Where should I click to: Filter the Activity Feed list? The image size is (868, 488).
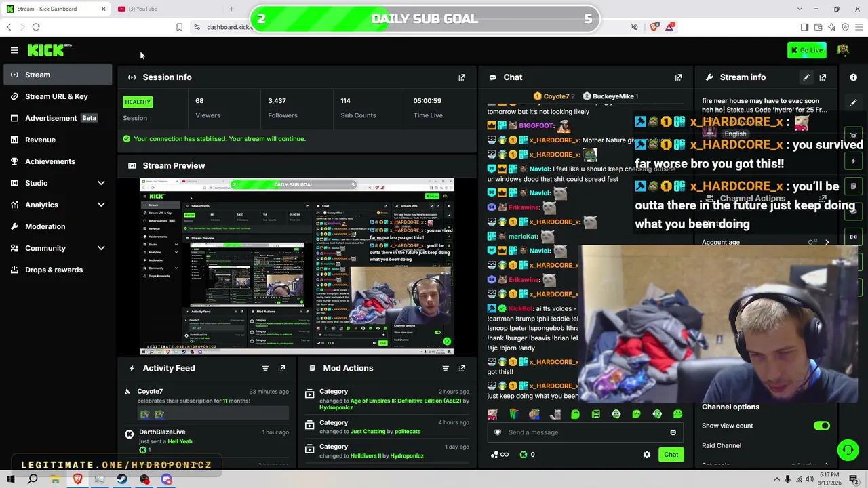pos(265,368)
